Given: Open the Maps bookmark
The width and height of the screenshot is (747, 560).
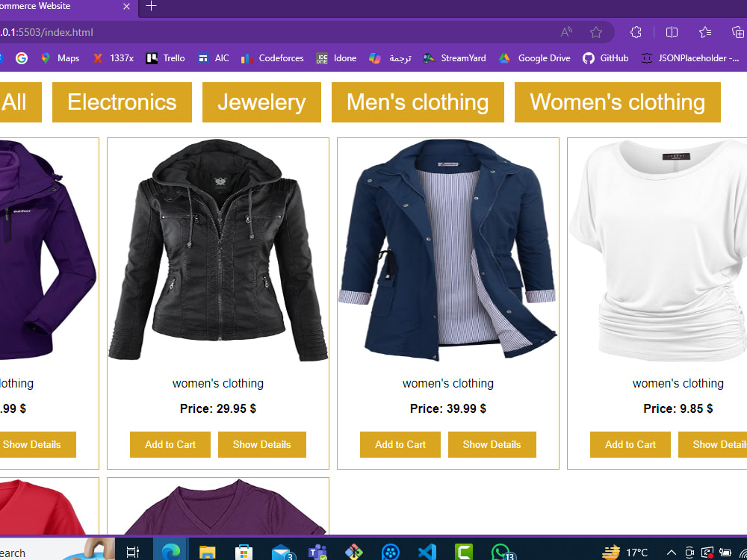Looking at the screenshot, I should click(60, 58).
